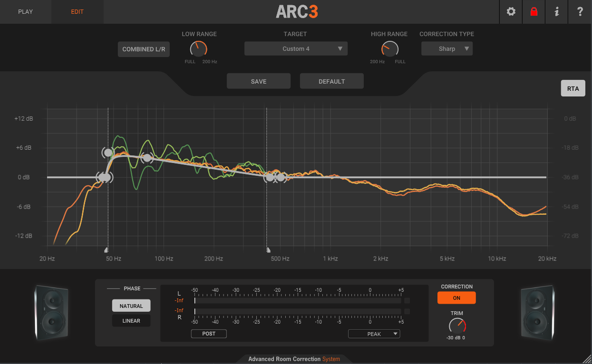The width and height of the screenshot is (592, 364).
Task: Click the L channel -Inf peak readout
Action: (179, 300)
